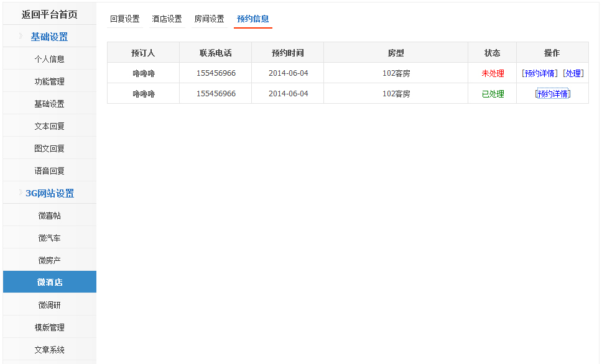Open 个人信息 in sidebar
602x364 pixels.
coord(50,59)
